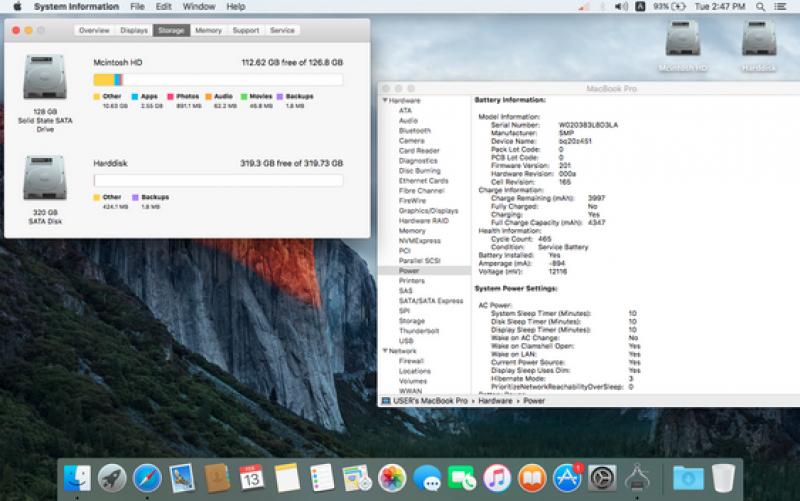
Task: Open System Preferences gear icon
Action: (602, 478)
